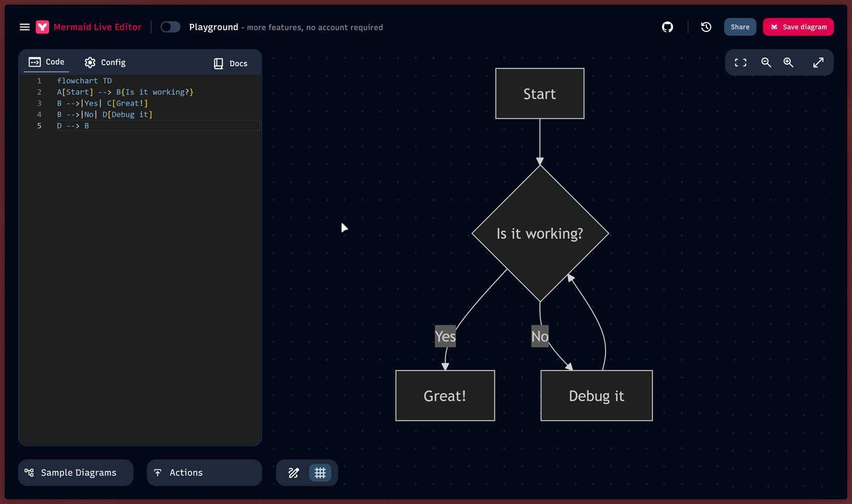This screenshot has width=852, height=504.
Task: Open the GitHub repository icon
Action: click(667, 27)
